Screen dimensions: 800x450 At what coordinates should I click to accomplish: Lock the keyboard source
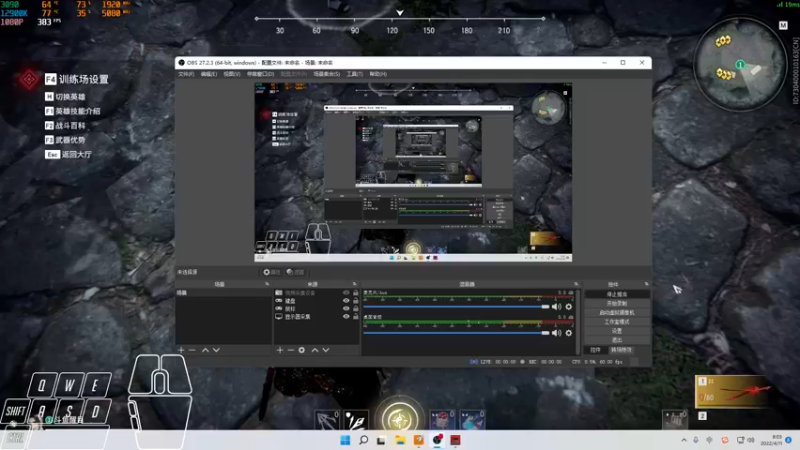[356, 301]
